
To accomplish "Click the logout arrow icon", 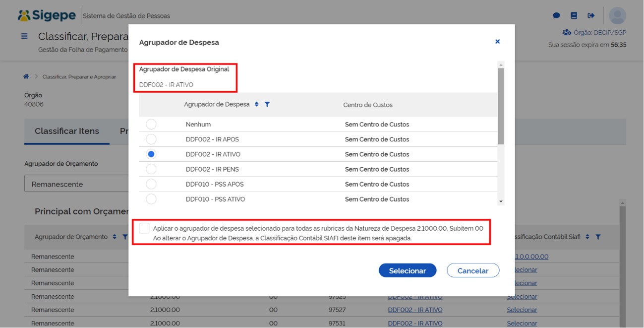I will (x=591, y=16).
